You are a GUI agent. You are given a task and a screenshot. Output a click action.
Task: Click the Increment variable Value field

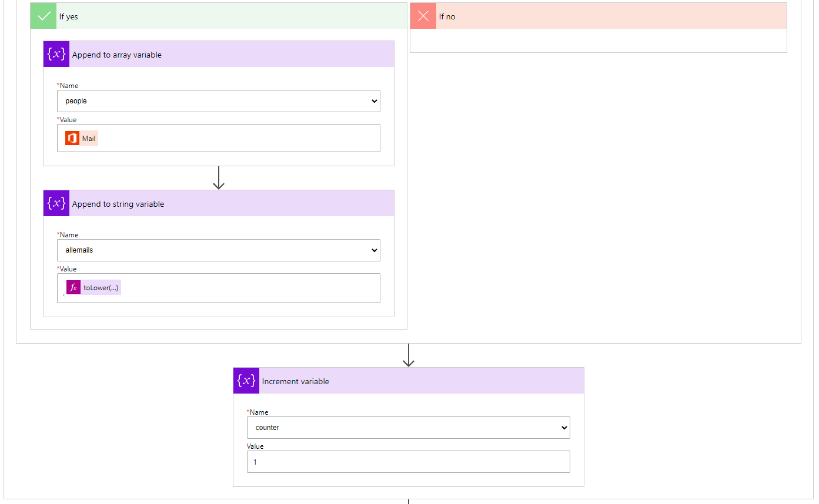click(x=408, y=462)
